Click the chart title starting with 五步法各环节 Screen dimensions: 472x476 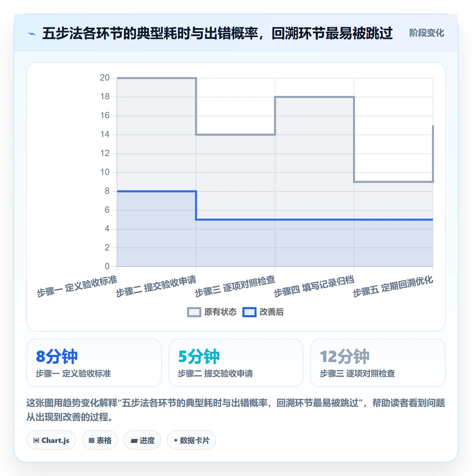tap(217, 33)
